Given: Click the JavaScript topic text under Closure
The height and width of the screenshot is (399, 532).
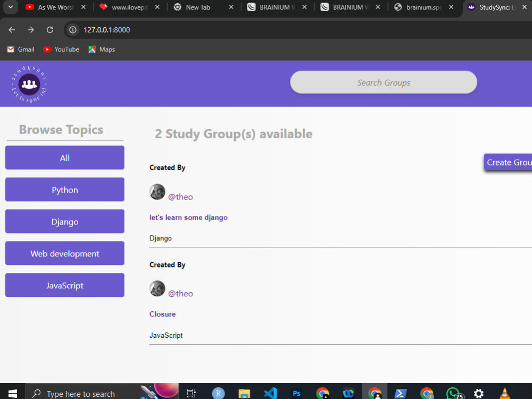Looking at the screenshot, I should click(166, 335).
